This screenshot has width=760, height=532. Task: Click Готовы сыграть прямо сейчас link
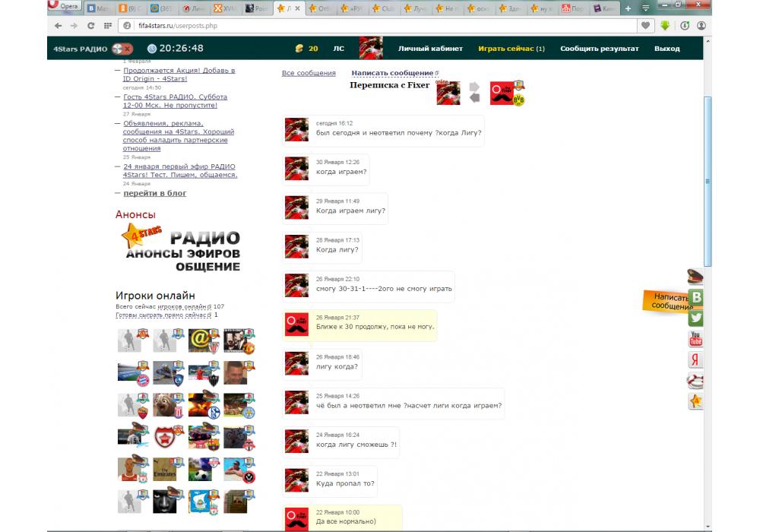point(163,315)
